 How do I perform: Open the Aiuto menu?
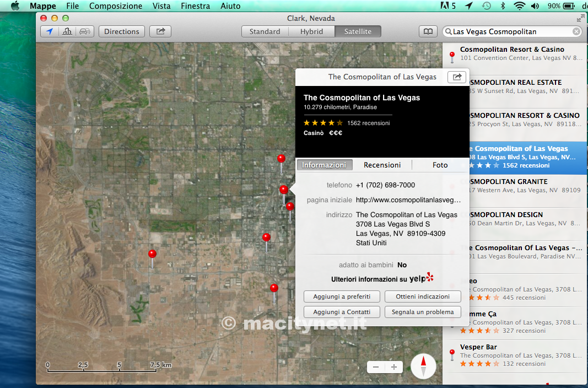(230, 6)
